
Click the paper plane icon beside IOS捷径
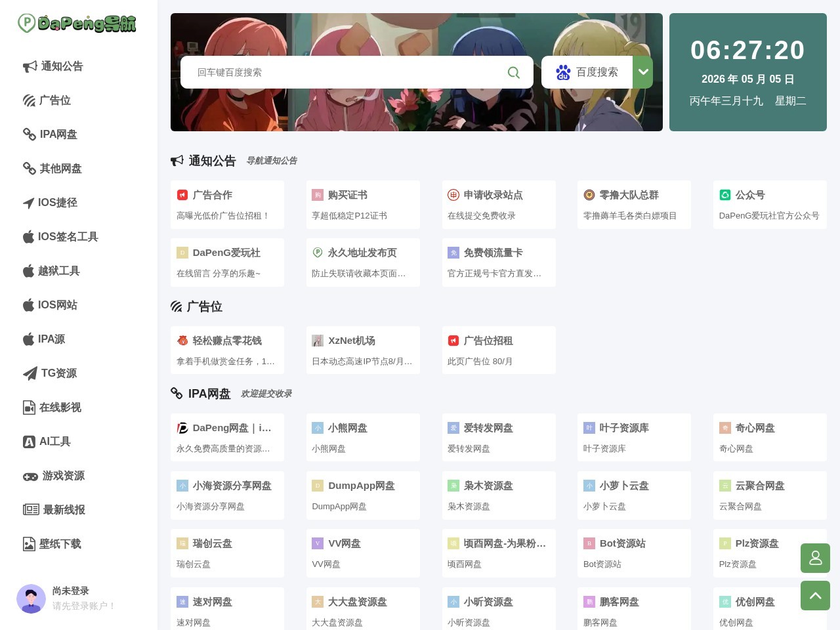pyautogui.click(x=29, y=203)
